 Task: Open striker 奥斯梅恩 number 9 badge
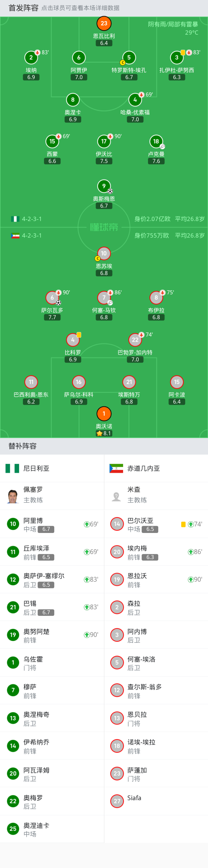pyautogui.click(x=104, y=186)
